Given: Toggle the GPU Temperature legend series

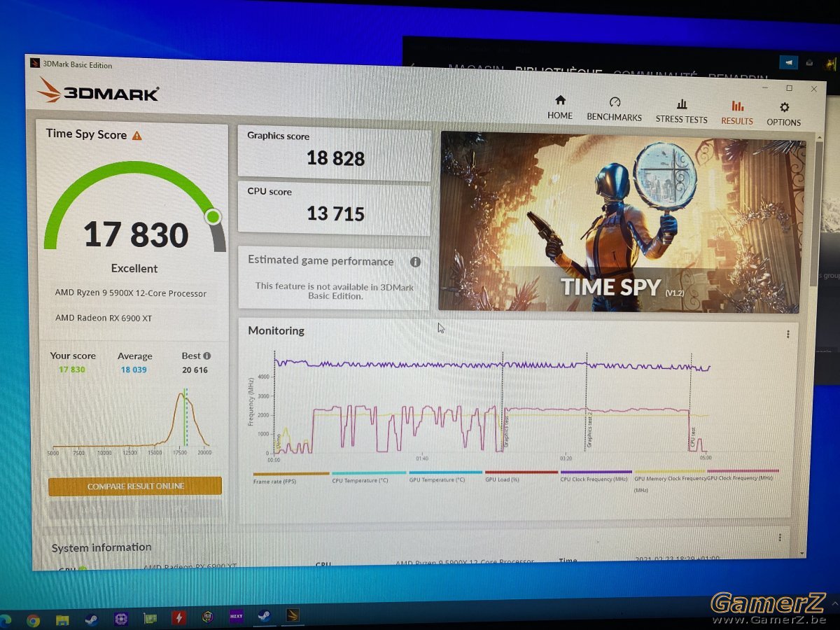Looking at the screenshot, I should (446, 477).
